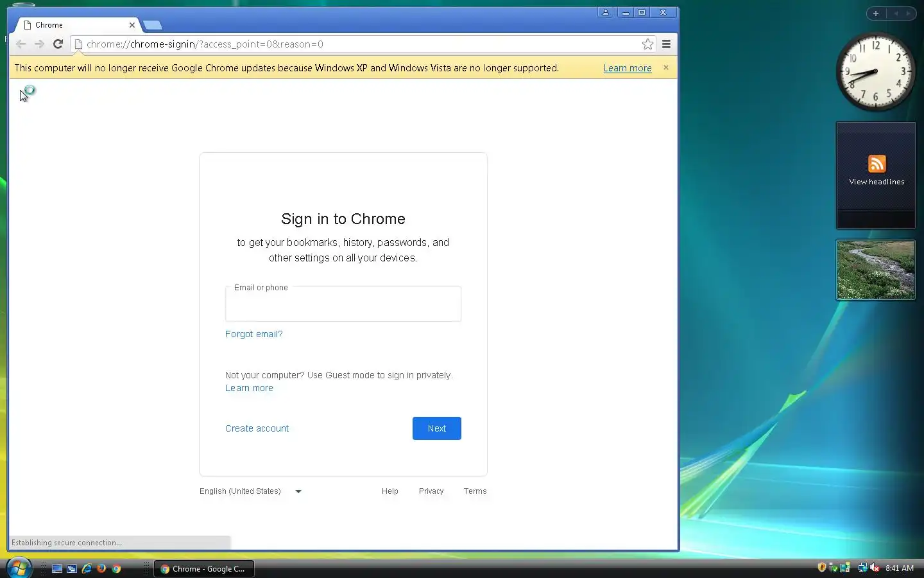Open the Terms footer link

pyautogui.click(x=475, y=491)
